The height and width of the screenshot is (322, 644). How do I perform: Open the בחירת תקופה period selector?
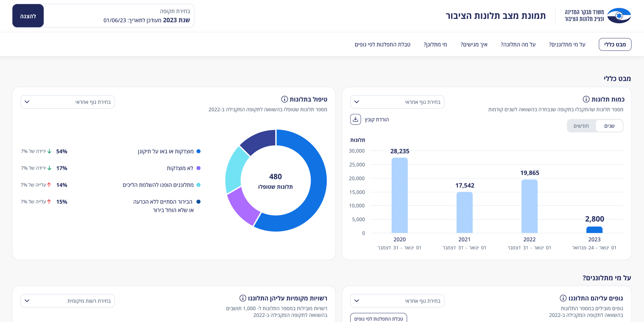coord(119,16)
